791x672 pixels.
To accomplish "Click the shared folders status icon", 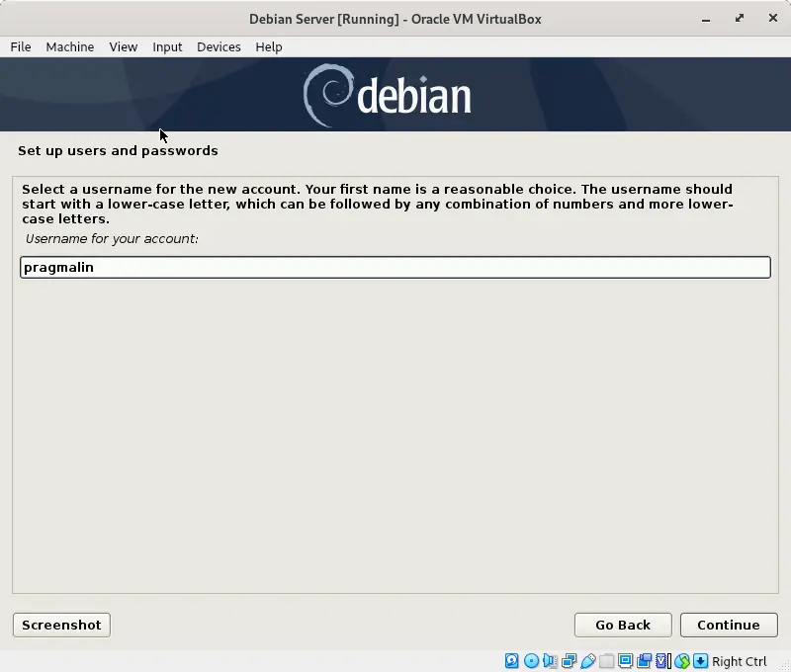I will click(x=606, y=660).
